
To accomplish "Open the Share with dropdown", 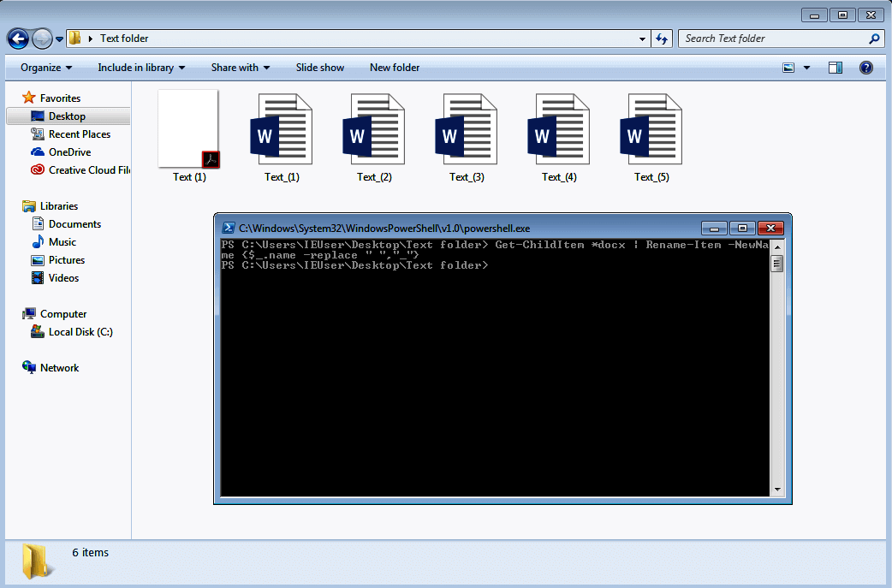I will click(x=240, y=67).
